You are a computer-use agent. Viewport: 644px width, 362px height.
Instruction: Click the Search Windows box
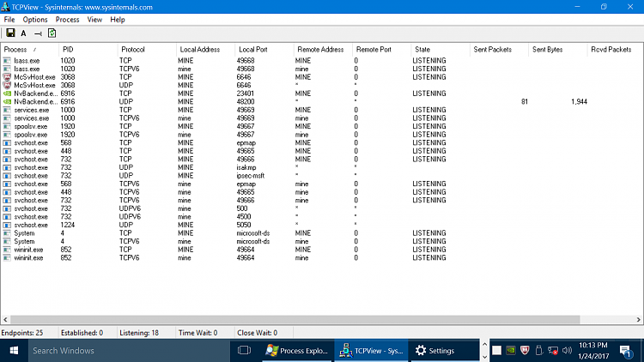(x=129, y=351)
